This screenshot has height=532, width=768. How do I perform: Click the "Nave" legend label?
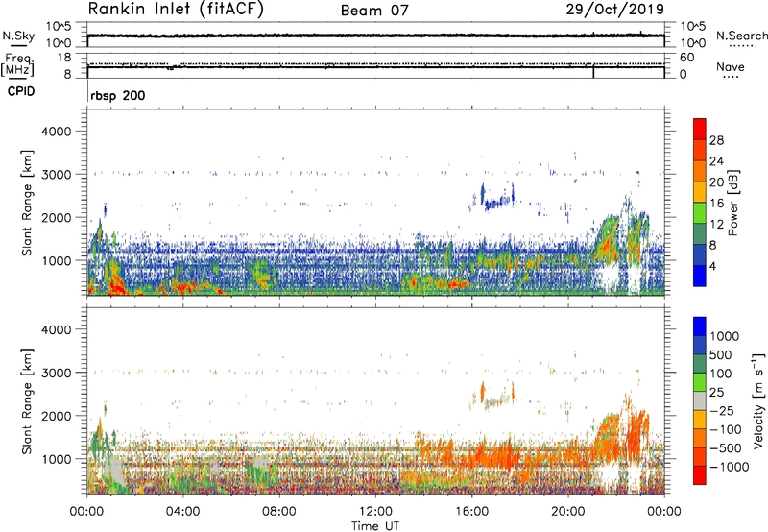click(731, 67)
